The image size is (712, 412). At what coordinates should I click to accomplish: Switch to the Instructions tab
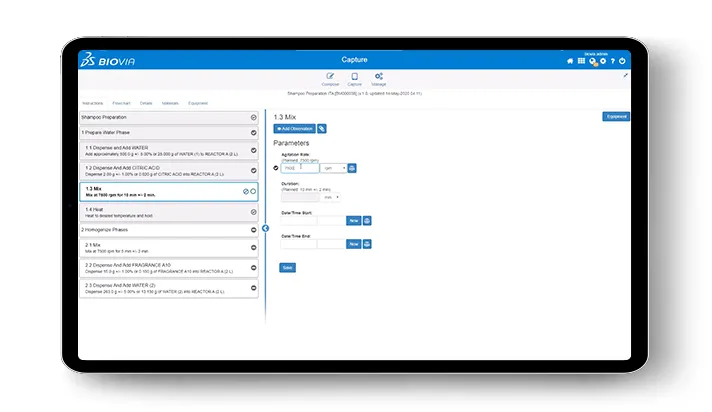(93, 104)
